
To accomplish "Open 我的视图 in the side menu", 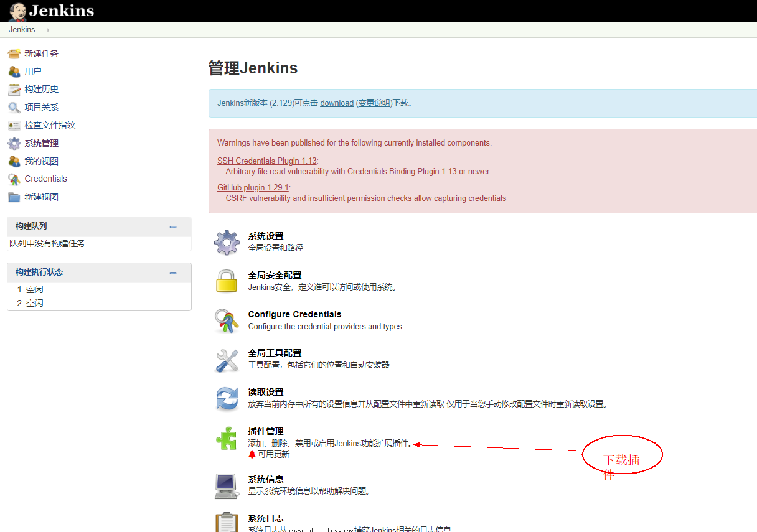I will pos(42,161).
